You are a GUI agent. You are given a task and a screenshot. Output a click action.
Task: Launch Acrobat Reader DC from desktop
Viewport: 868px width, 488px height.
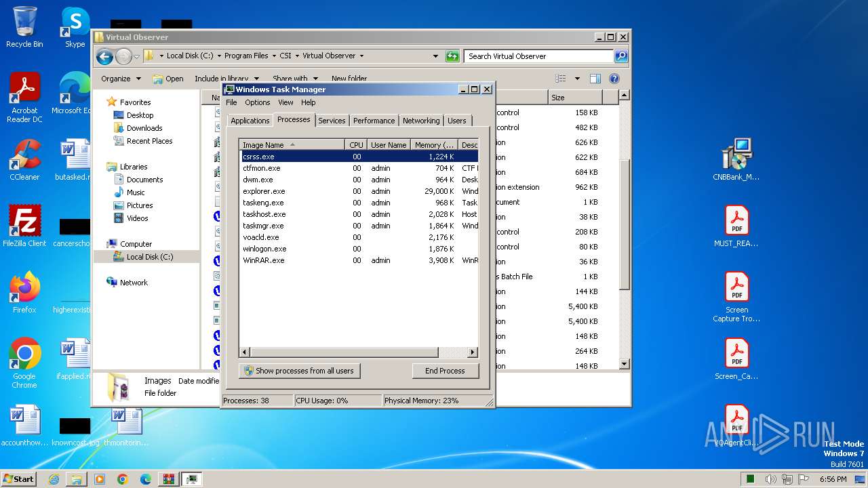[24, 98]
